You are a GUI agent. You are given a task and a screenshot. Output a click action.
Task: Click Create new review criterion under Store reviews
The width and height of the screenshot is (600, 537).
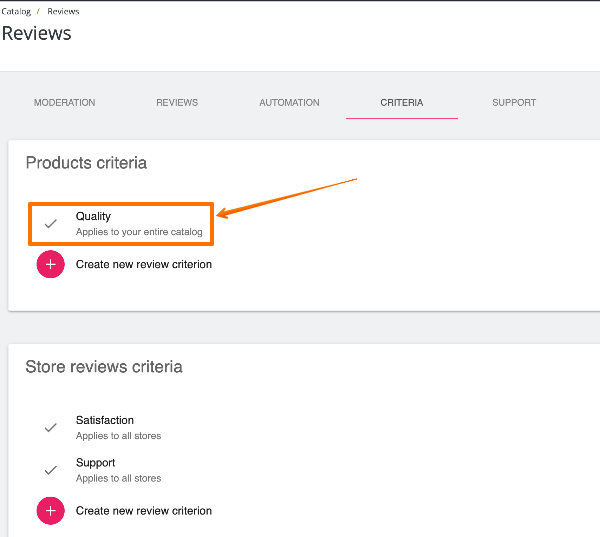click(144, 511)
